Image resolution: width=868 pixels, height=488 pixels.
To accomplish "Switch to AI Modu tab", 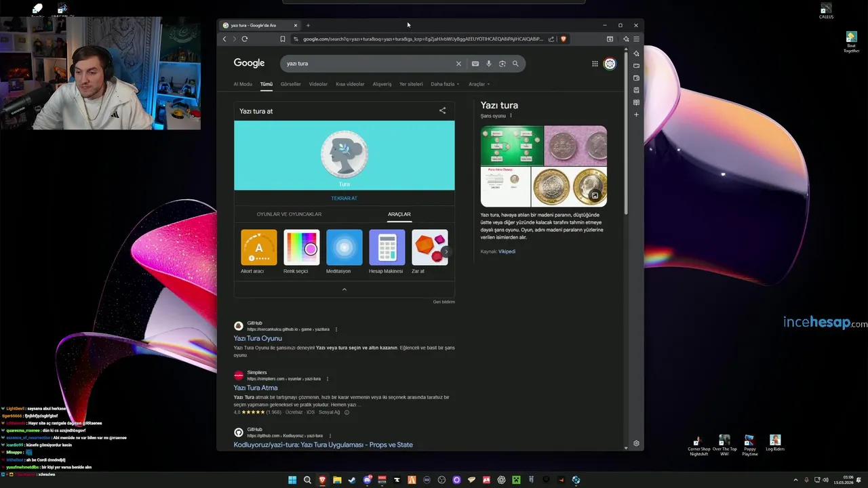I will tap(243, 84).
